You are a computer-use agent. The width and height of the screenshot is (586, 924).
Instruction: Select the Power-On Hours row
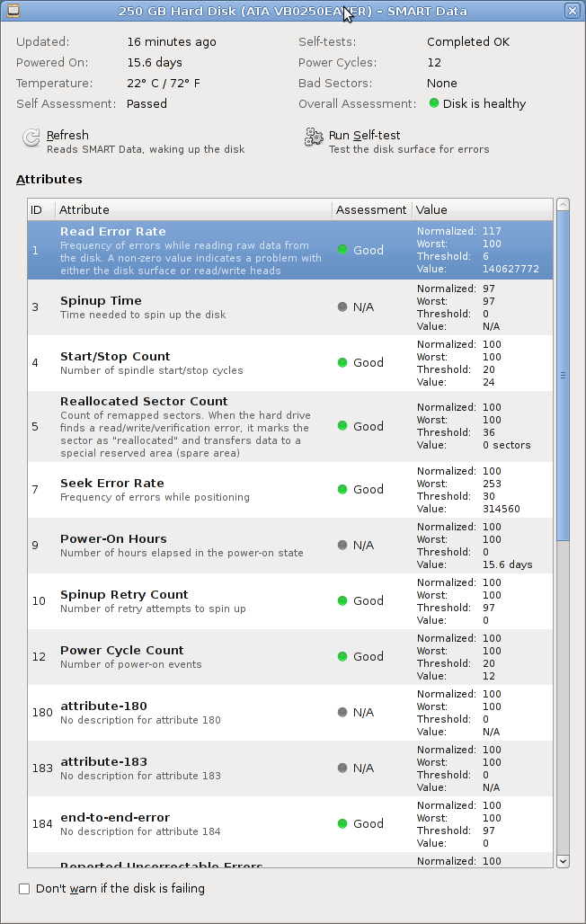point(290,546)
